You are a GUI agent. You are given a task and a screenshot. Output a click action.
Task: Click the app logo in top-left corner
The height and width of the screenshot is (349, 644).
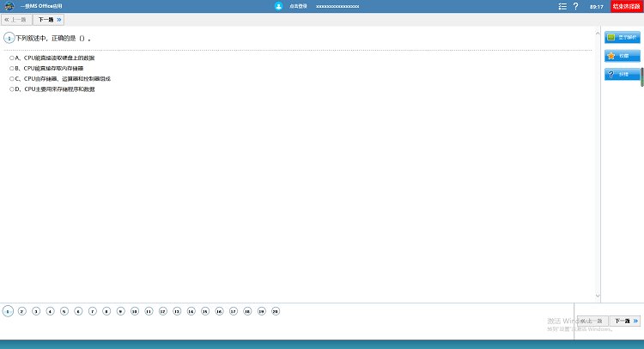9,6
